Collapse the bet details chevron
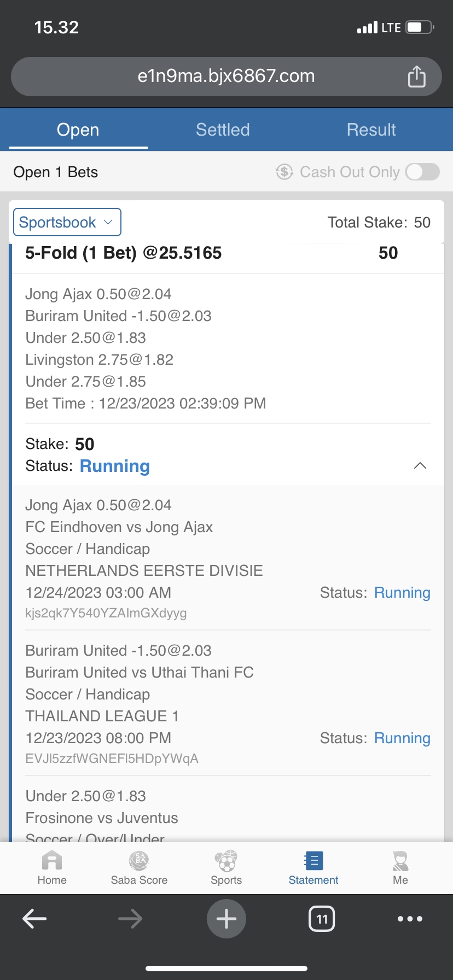 click(x=420, y=466)
